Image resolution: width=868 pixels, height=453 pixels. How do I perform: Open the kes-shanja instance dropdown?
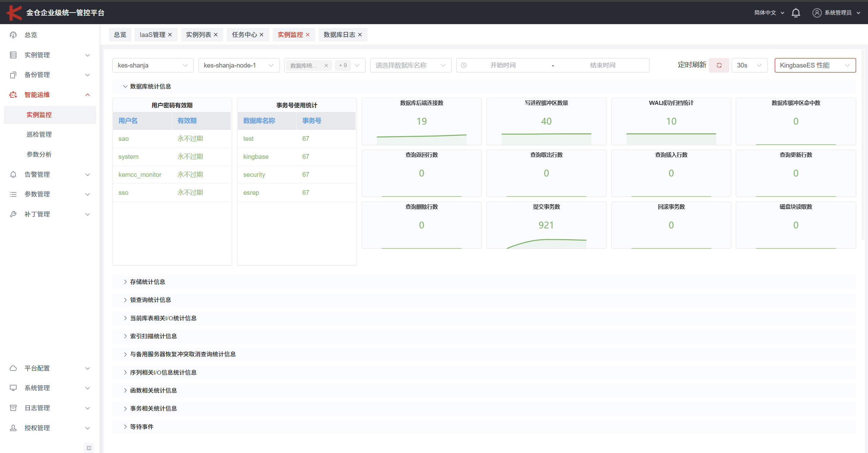pos(153,65)
